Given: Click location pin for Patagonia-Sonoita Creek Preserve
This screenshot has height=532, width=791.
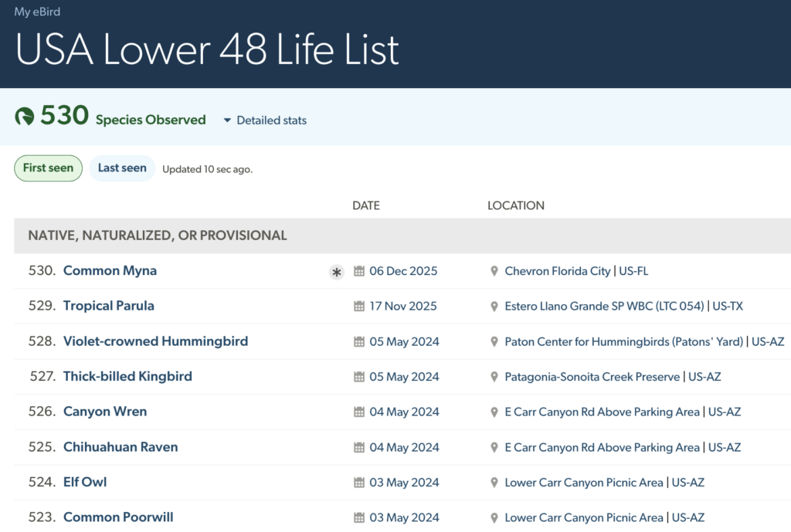Looking at the screenshot, I should 494,377.
